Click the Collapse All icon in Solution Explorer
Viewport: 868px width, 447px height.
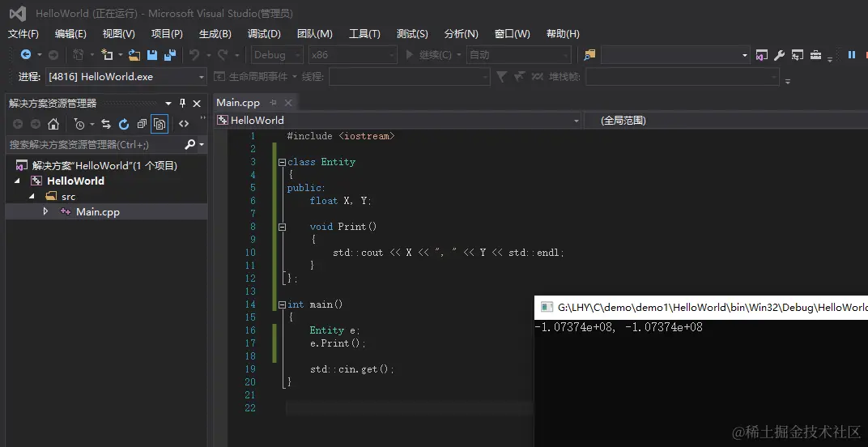tap(142, 124)
